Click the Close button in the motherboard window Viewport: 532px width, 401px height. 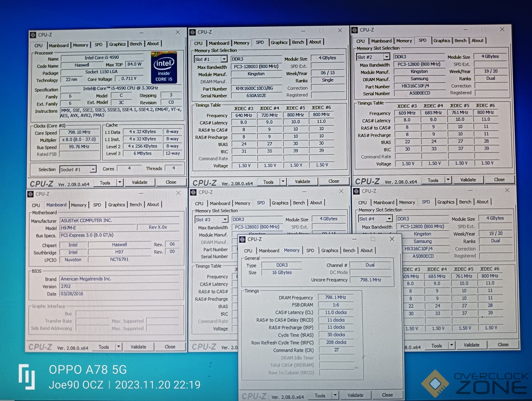(x=170, y=347)
